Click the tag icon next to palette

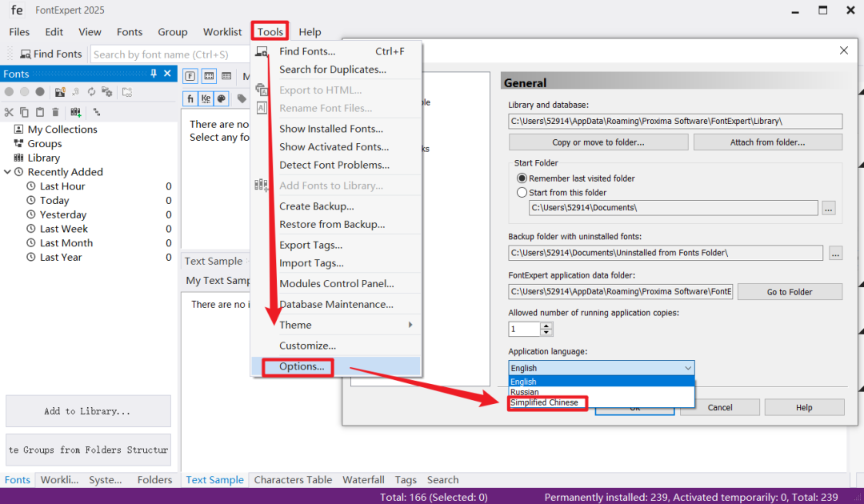(242, 98)
